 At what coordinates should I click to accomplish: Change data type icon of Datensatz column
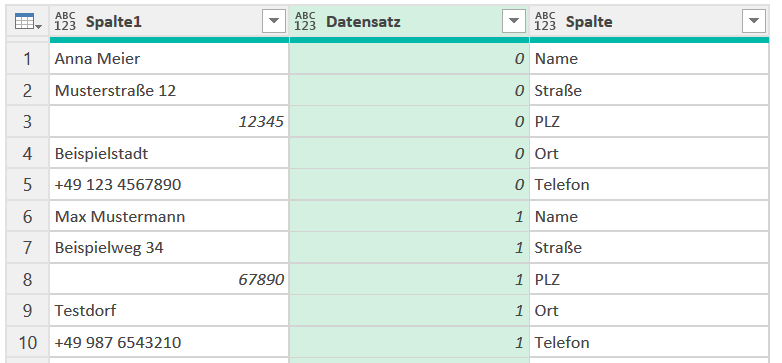point(305,21)
